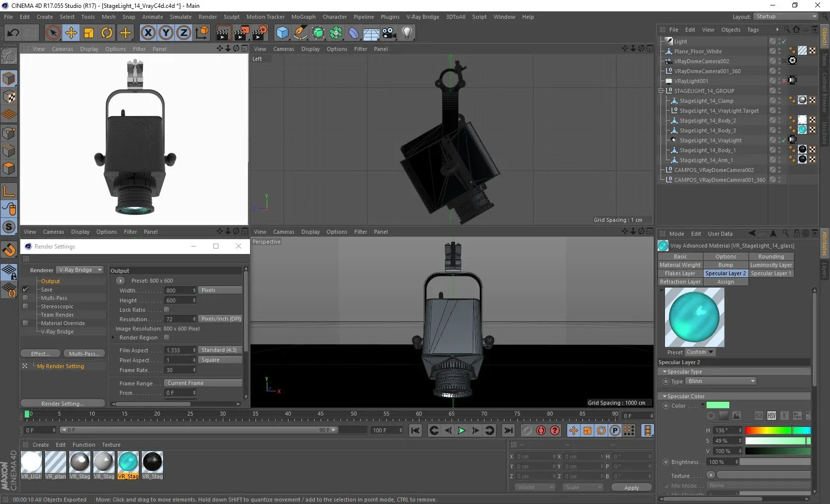Open the Deformer bend object icon
The width and height of the screenshot is (830, 504).
pos(354,33)
